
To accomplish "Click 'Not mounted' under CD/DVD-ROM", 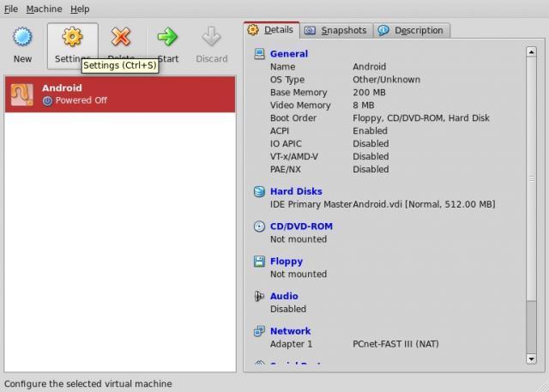I will (299, 239).
